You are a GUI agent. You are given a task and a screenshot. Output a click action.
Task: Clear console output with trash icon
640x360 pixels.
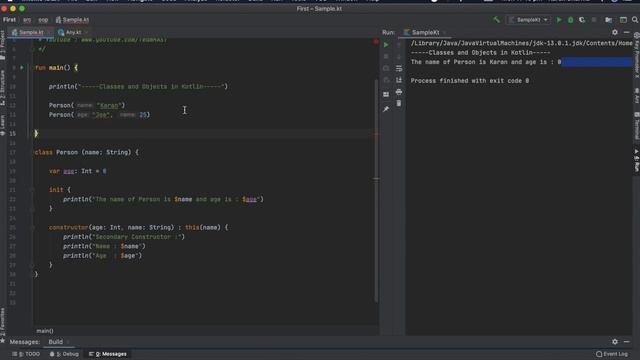pyautogui.click(x=399, y=104)
